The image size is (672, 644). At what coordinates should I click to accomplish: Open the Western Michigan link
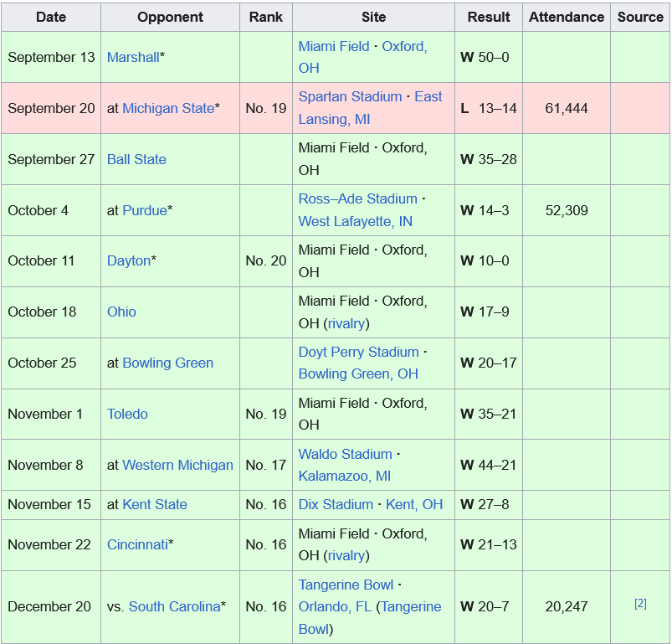[177, 465]
